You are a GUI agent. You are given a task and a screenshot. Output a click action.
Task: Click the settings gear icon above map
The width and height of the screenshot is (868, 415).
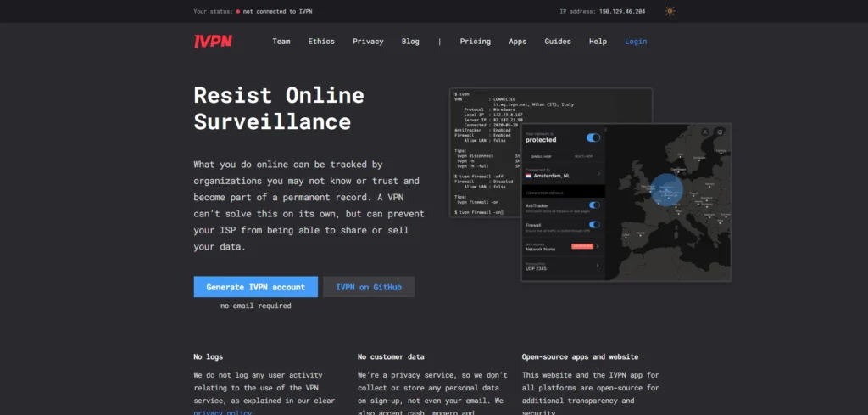[x=720, y=132]
